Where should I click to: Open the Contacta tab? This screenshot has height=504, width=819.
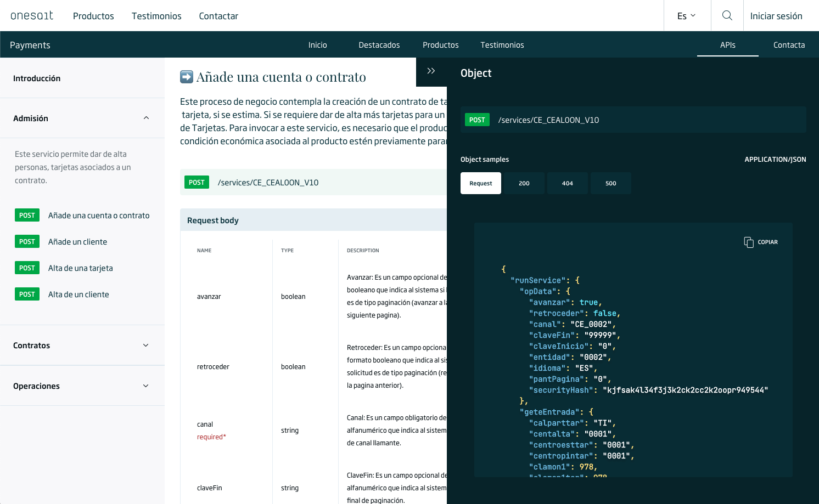pos(789,45)
